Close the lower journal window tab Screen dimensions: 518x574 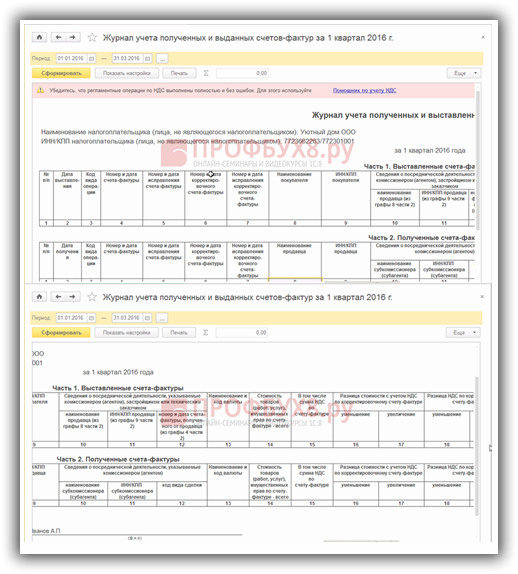(x=482, y=297)
